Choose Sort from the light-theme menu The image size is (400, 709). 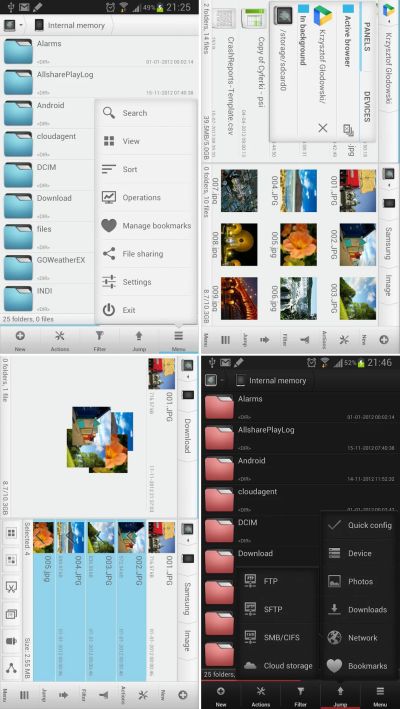146,170
